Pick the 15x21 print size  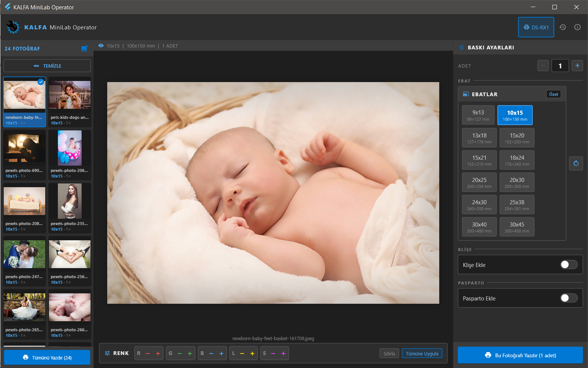point(479,160)
